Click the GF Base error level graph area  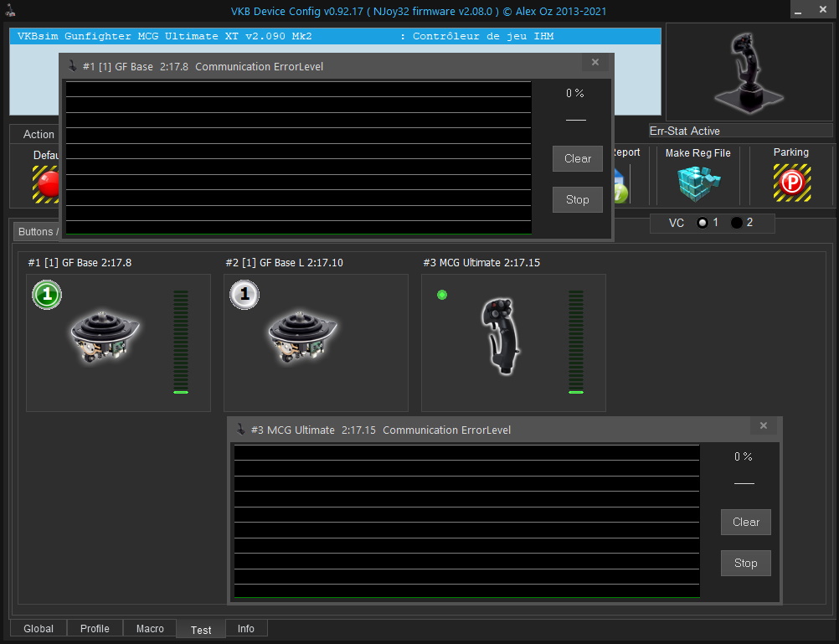(299, 158)
